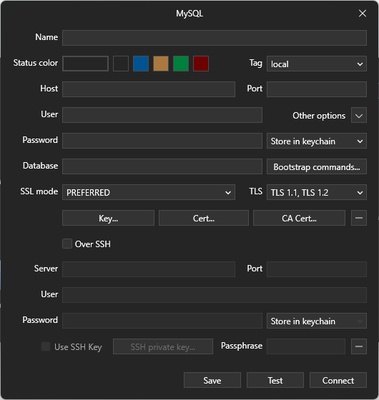Pick the dark red status color swatch
The image size is (379, 400).
coord(201,63)
